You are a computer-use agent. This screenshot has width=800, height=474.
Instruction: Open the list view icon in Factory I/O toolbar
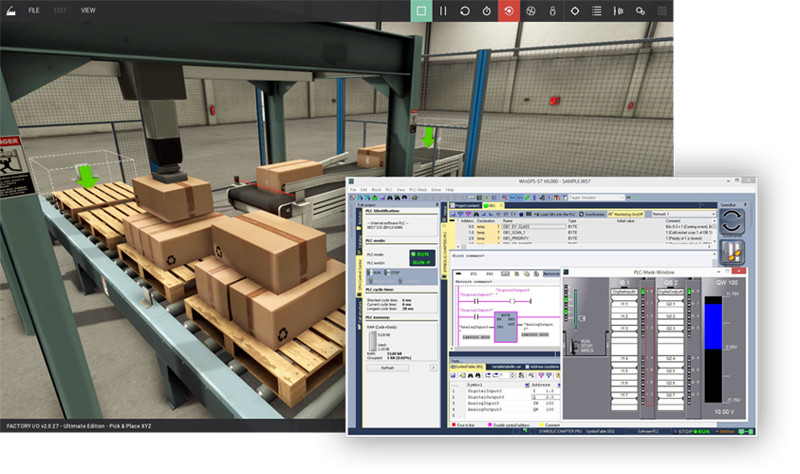coord(596,11)
